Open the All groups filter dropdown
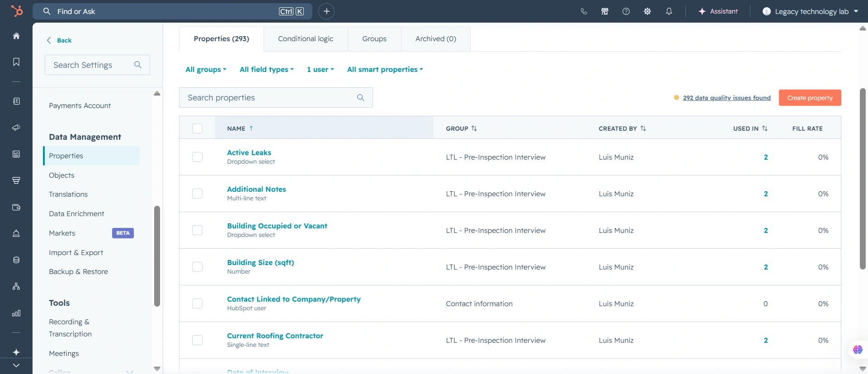868x374 pixels. (x=206, y=69)
